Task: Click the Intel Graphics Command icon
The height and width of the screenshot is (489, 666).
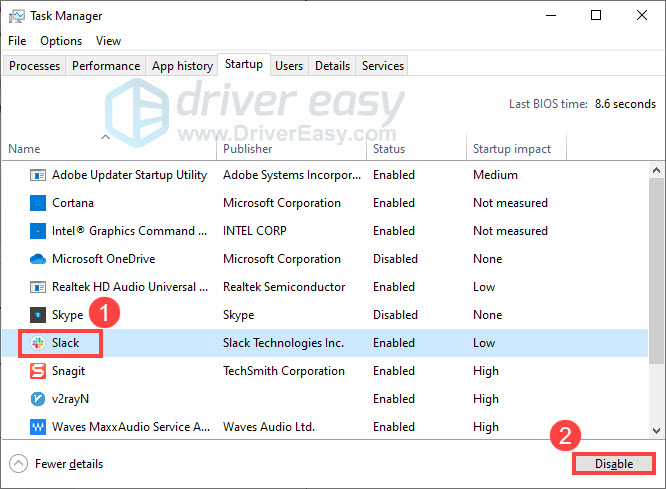Action: [x=38, y=231]
